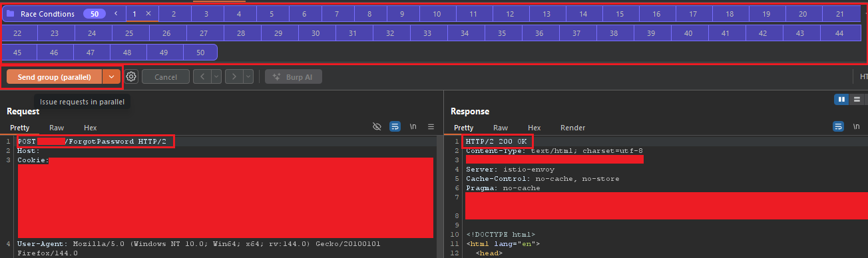868x258 pixels.
Task: Toggle \n newline display in Request panel
Action: (x=413, y=126)
